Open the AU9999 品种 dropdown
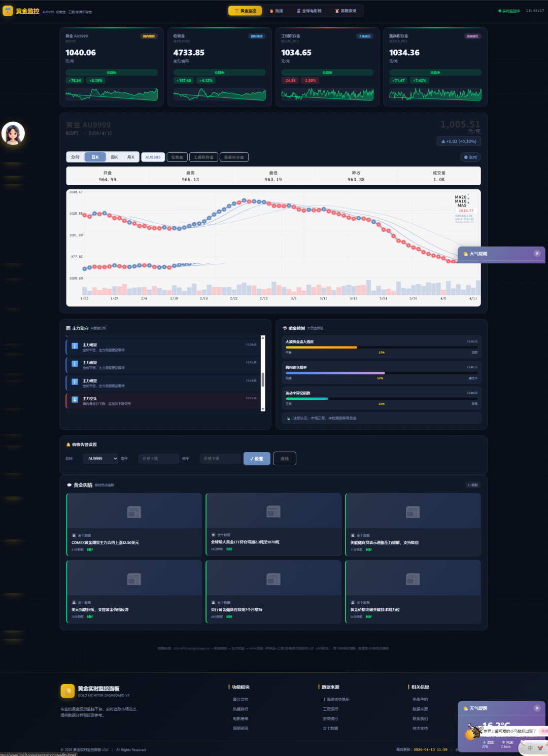Viewport: 548px width, 756px height. point(100,459)
